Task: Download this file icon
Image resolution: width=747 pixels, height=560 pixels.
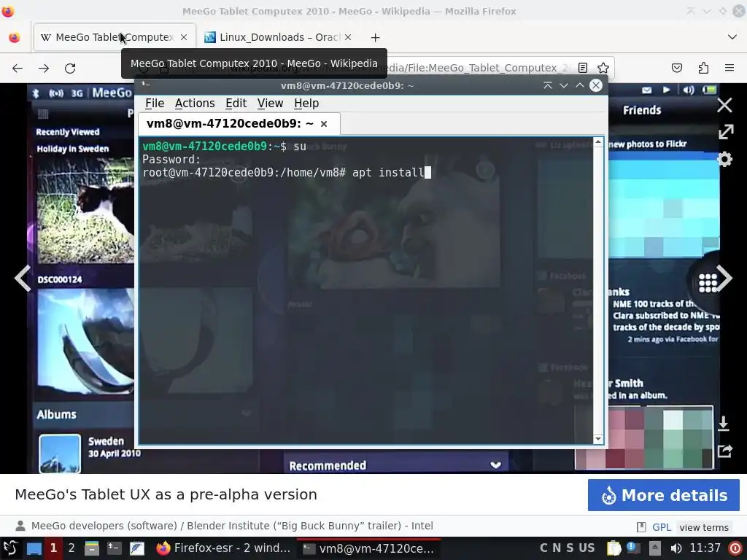Action: pyautogui.click(x=723, y=423)
